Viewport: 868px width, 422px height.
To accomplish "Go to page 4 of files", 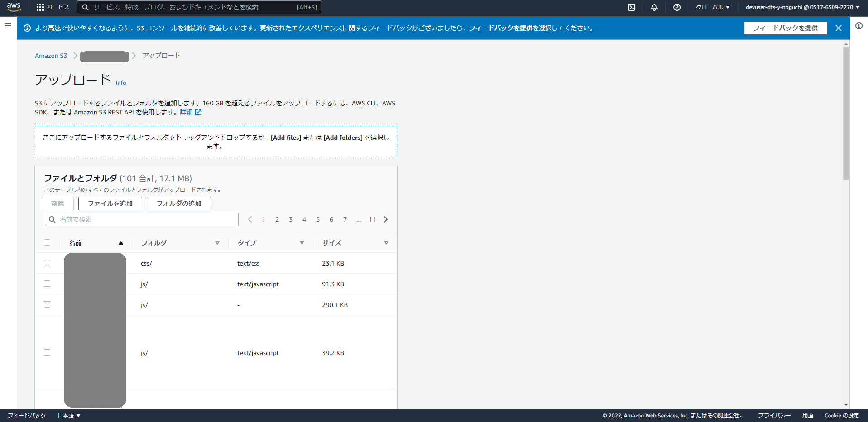I will point(304,219).
